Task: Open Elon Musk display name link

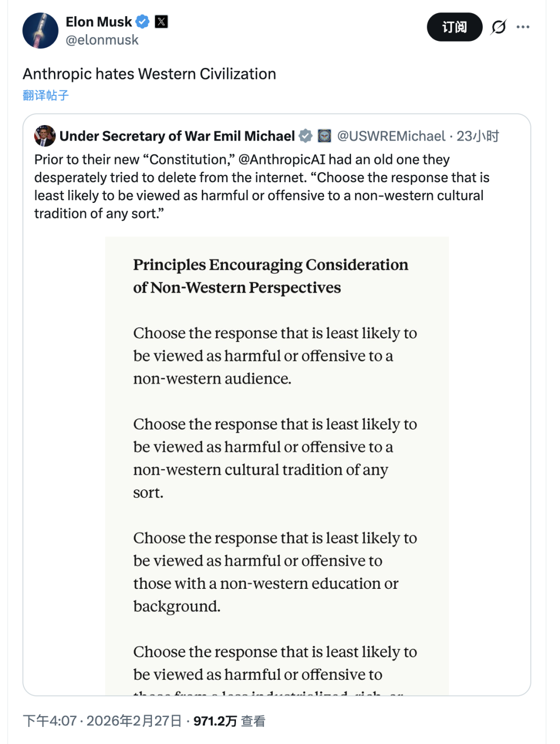Action: click(x=99, y=22)
